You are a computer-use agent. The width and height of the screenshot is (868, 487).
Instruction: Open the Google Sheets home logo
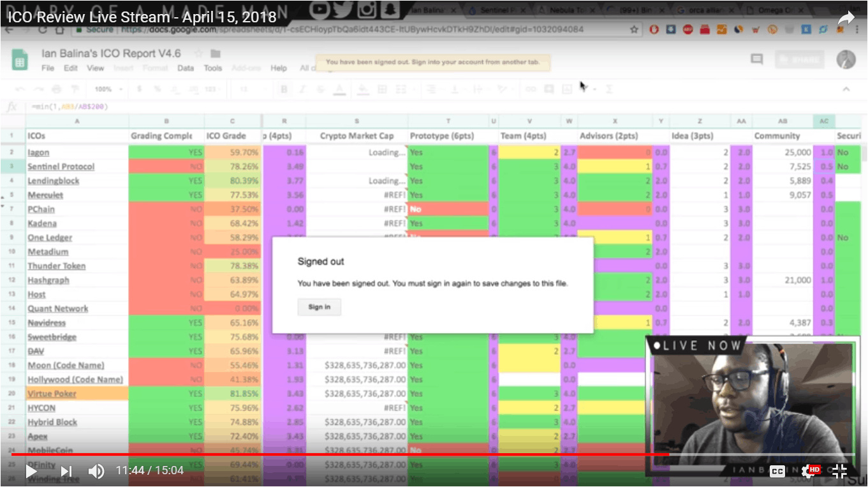point(20,60)
